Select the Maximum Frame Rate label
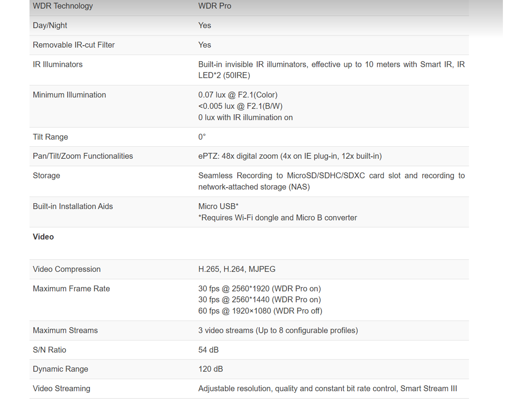This screenshot has height=399, width=532. [71, 289]
